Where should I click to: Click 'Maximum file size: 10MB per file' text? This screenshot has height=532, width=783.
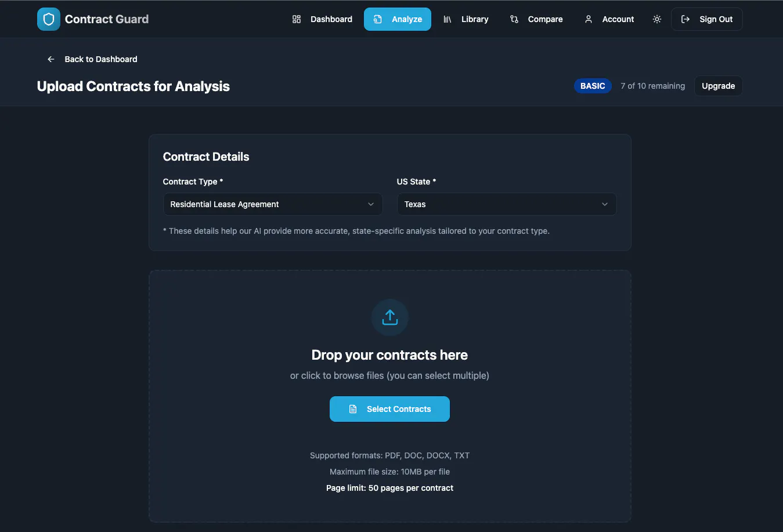[x=390, y=472]
